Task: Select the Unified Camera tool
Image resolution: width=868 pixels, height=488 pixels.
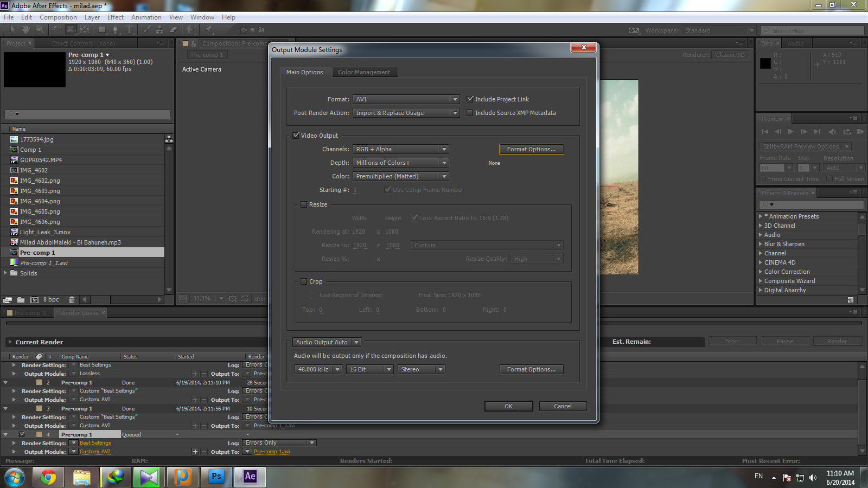Action: coord(71,29)
